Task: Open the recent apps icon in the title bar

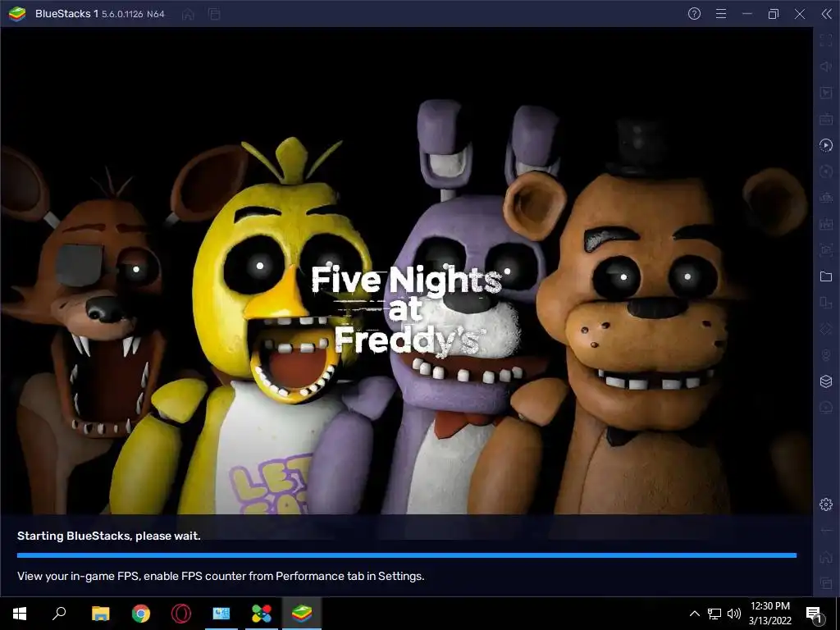Action: (x=214, y=15)
